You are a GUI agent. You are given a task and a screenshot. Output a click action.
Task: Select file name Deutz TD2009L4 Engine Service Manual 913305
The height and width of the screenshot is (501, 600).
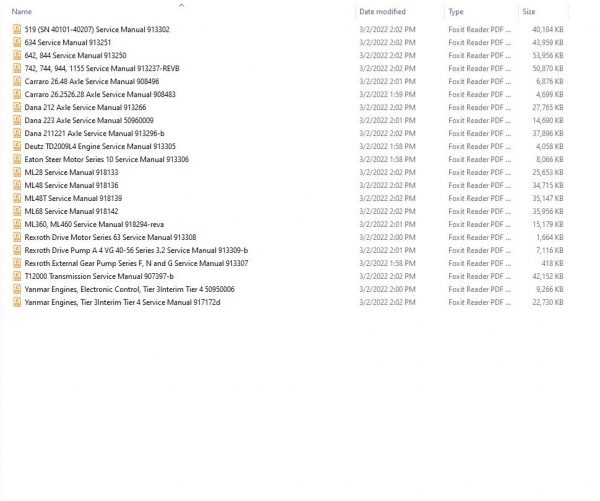pos(100,147)
